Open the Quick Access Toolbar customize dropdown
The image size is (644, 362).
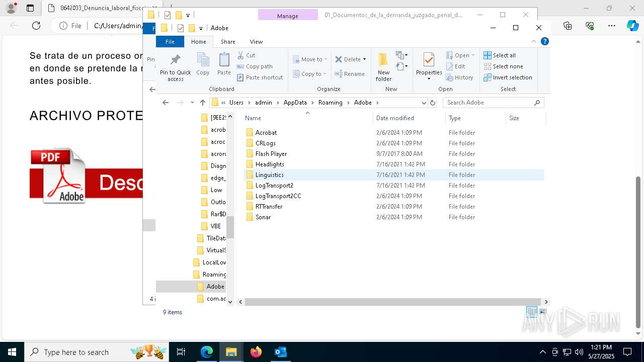(201, 28)
